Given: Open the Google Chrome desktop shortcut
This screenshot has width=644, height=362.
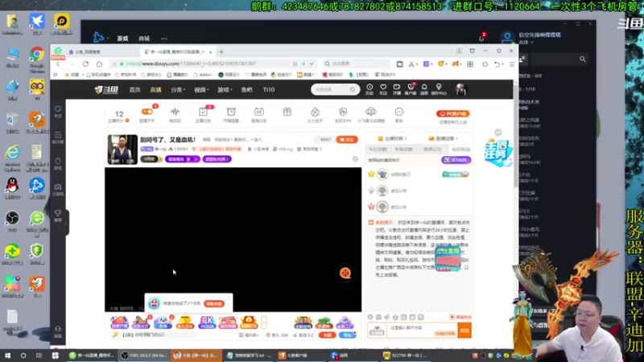Looking at the screenshot, I should click(36, 56).
